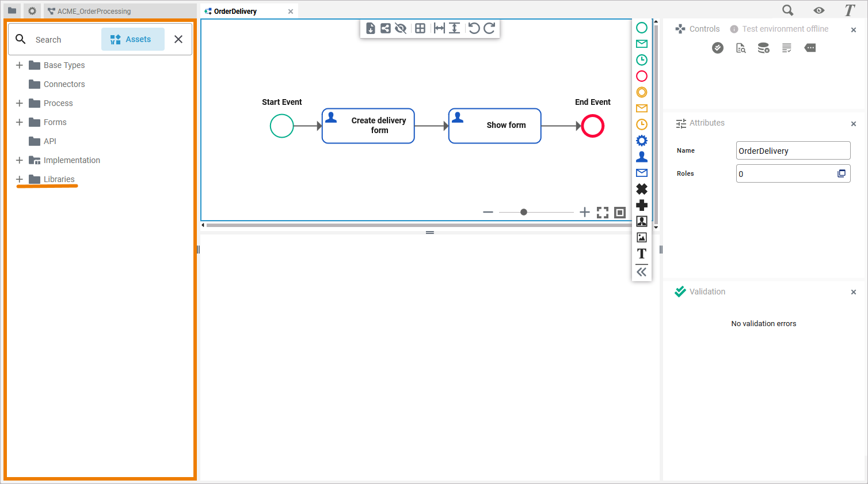Screen dimensions: 868x484
Task: Click the undo arrow in diagram toolbar
Action: [x=474, y=28]
